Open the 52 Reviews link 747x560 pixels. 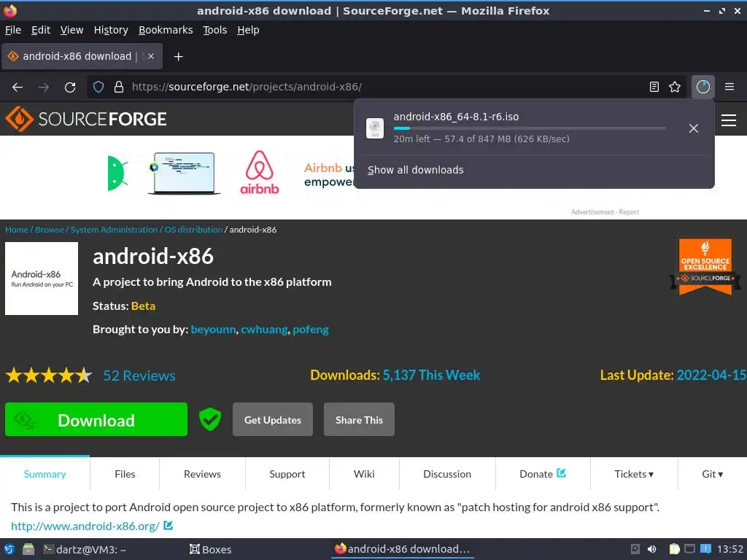[x=139, y=376]
